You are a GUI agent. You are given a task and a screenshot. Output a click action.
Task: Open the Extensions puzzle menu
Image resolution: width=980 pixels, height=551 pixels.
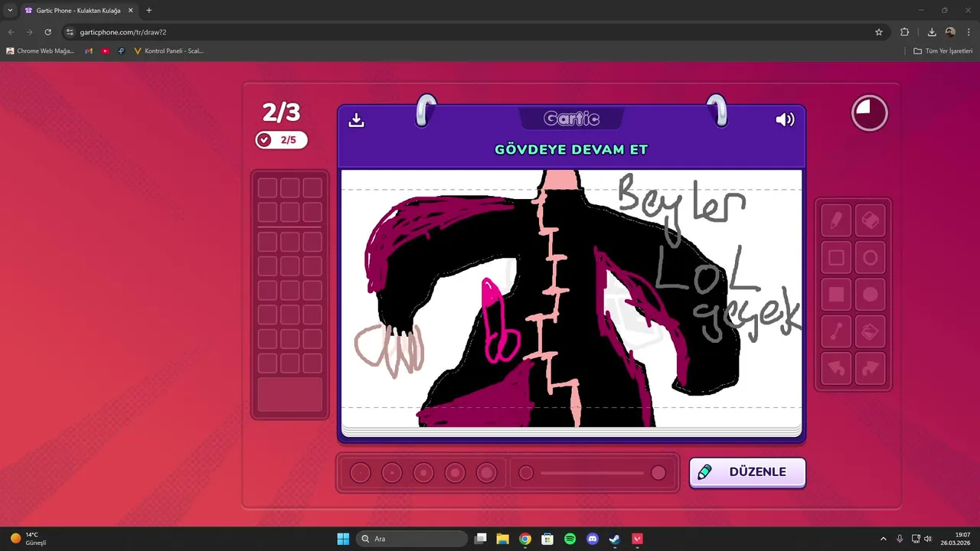[x=904, y=32]
